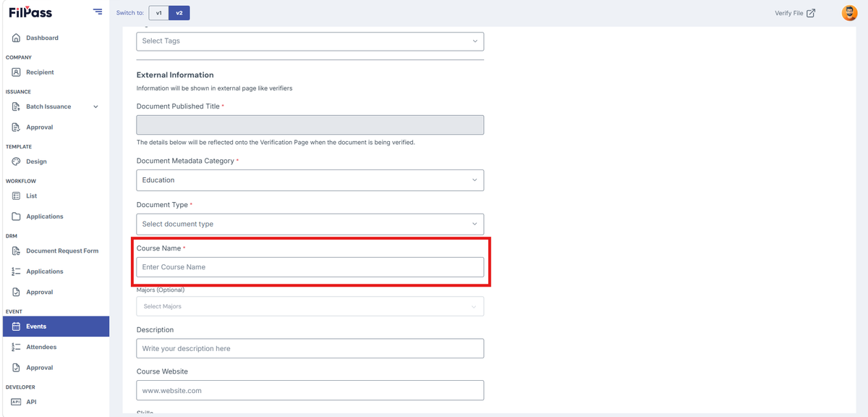Click the Workflow Applications folder icon

(16, 216)
